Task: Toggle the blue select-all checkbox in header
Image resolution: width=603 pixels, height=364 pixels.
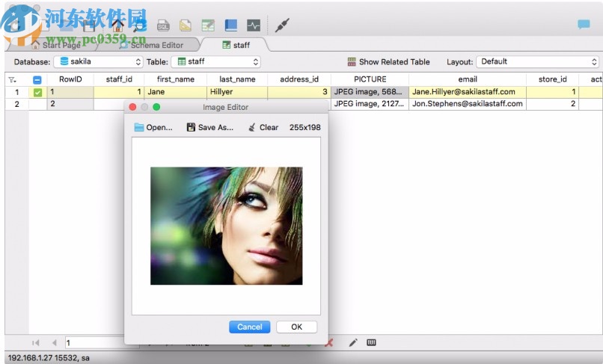Action: (x=37, y=79)
